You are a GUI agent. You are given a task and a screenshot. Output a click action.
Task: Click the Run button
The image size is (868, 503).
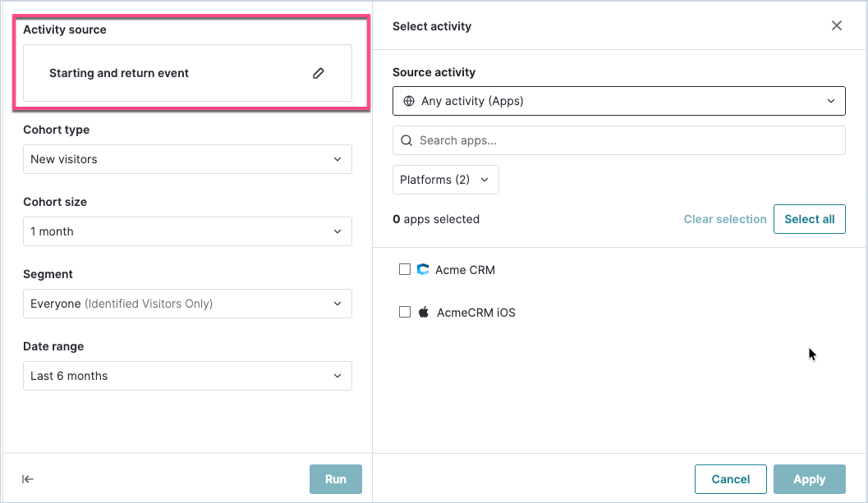coord(336,479)
